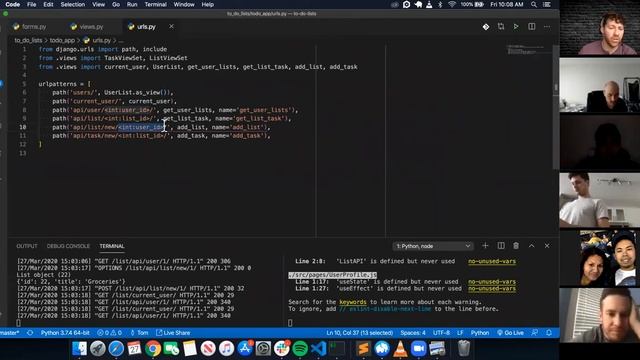Viewport: 640px width, 360px height.
Task: Change end of line sequence 'LF'
Action: 460,333
